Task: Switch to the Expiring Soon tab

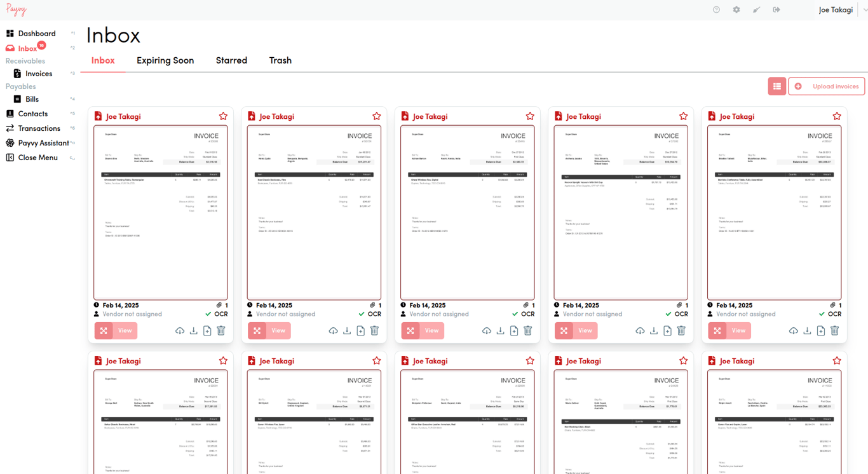Action: click(x=165, y=60)
